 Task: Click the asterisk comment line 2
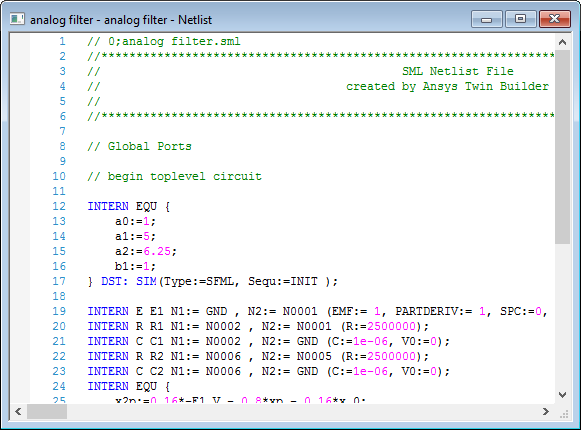pyautogui.click(x=321, y=56)
